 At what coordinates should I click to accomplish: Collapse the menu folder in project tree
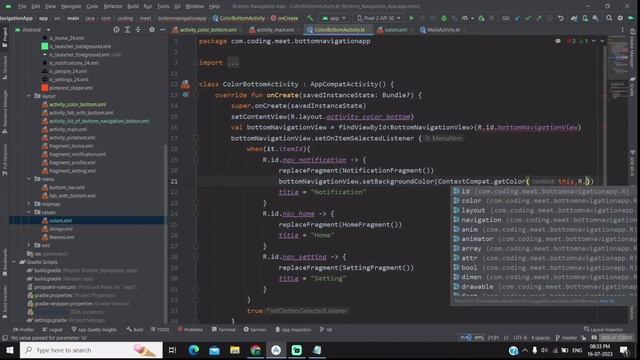click(x=29, y=179)
